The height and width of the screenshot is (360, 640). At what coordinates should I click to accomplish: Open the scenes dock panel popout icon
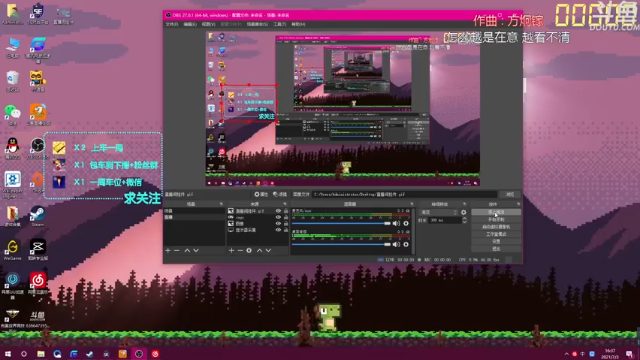point(221,204)
